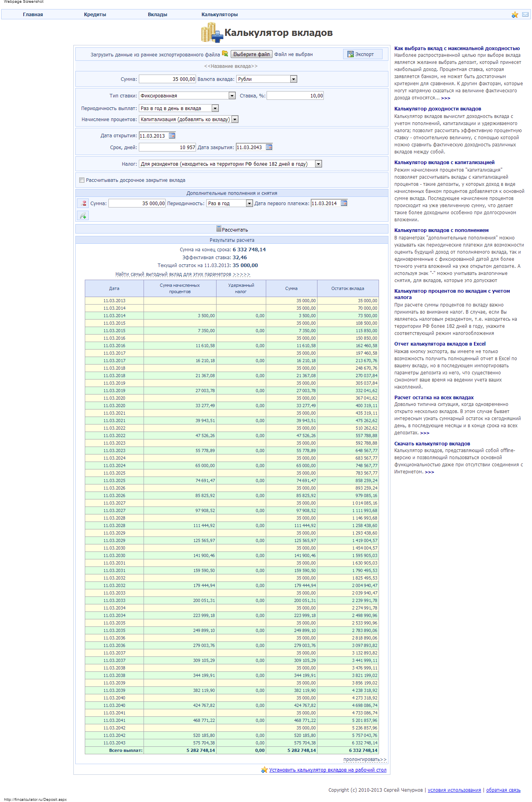Open calendar for first payment date
532x802 pixels.
pyautogui.click(x=344, y=203)
